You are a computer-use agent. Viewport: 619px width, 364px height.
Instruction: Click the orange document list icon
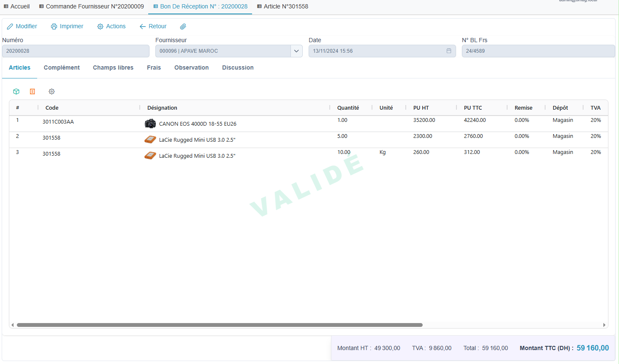point(33,92)
